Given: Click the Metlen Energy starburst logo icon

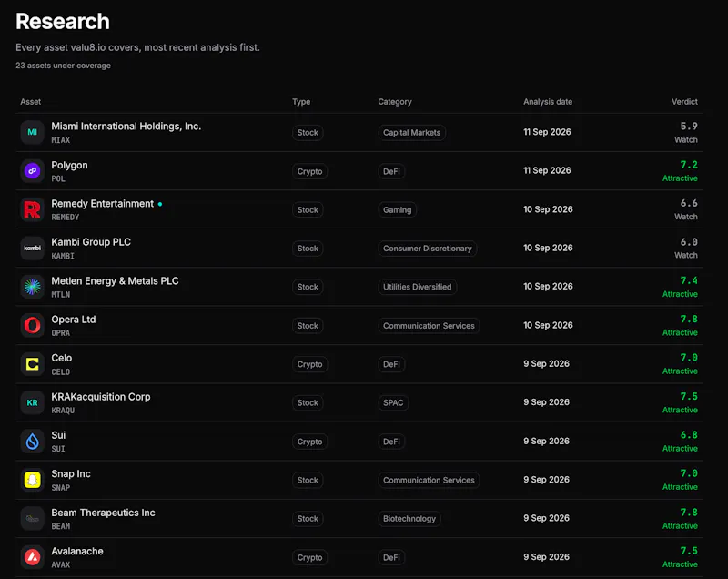Looking at the screenshot, I should coord(32,287).
